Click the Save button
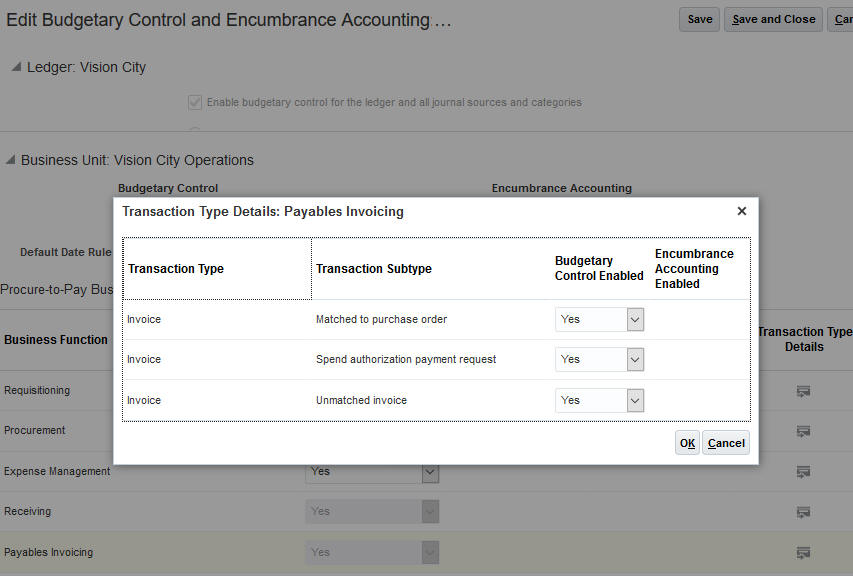Image resolution: width=853 pixels, height=576 pixels. pos(700,19)
